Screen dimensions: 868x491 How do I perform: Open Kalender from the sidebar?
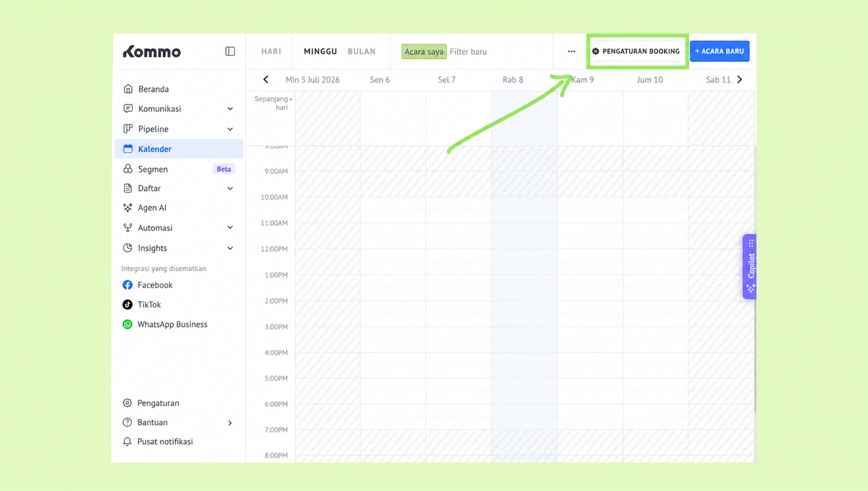tap(179, 149)
